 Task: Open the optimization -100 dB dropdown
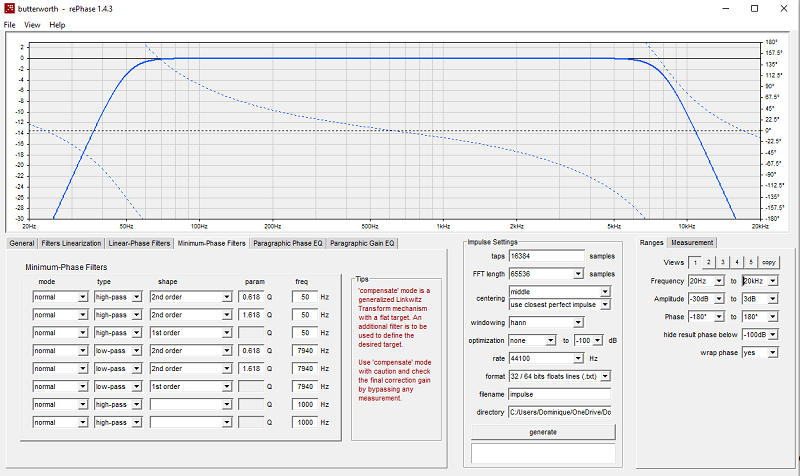(597, 340)
